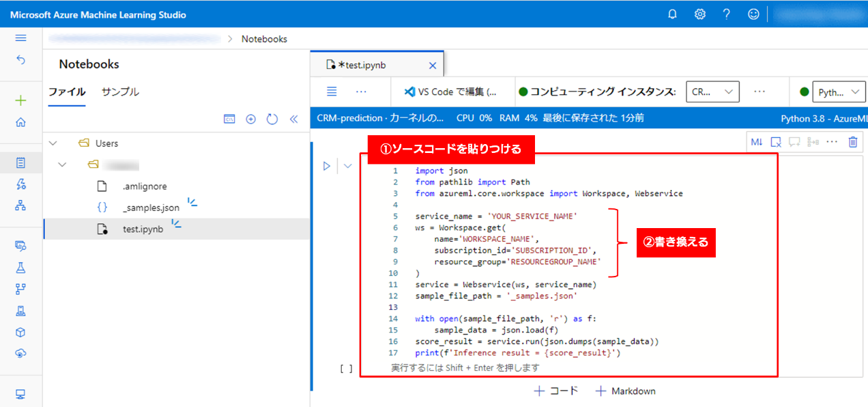Open Compute monitor icon in sidebar
The height and width of the screenshot is (407, 868).
tap(20, 394)
